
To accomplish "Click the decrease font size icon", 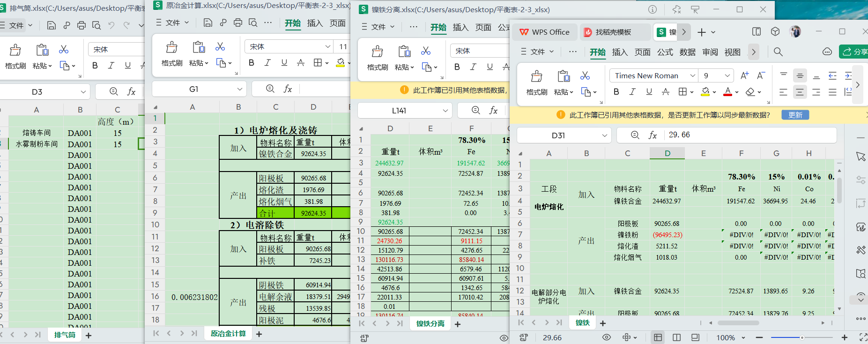I will tap(761, 75).
